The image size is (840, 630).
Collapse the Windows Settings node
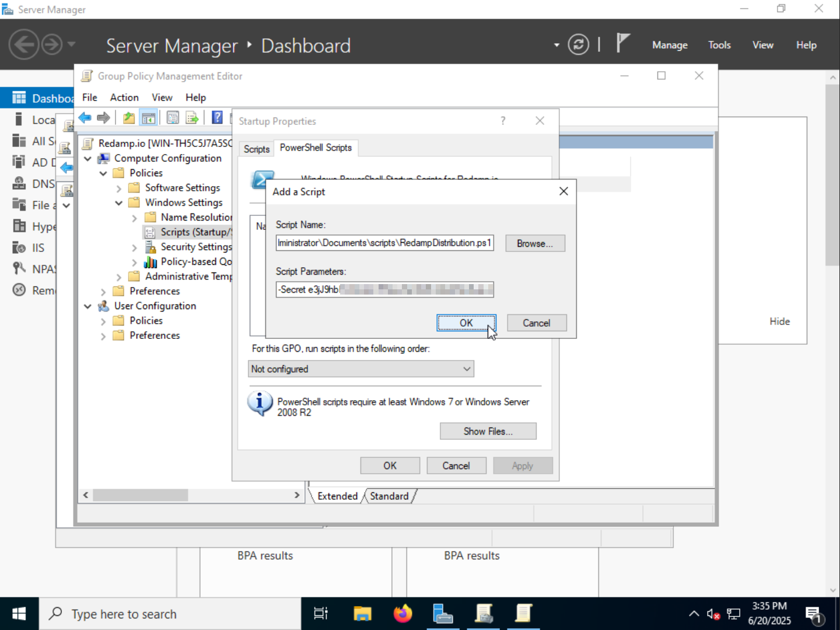click(118, 202)
